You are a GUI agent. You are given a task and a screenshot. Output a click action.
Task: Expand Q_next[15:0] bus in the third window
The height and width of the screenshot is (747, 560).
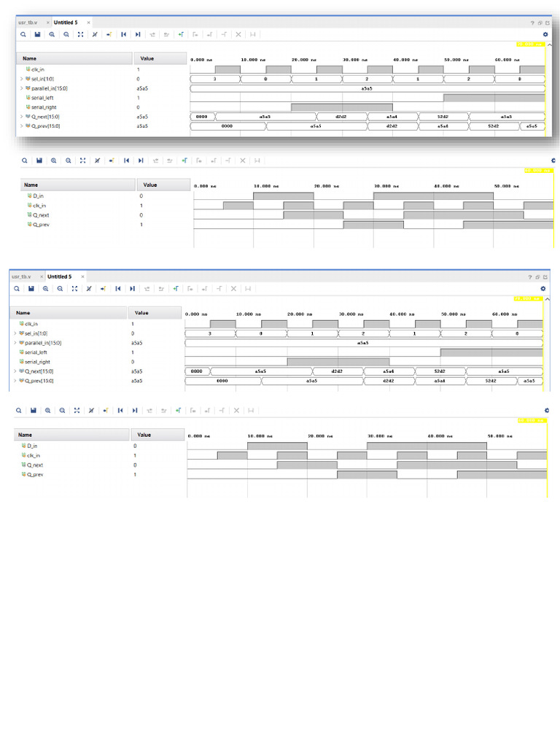click(15, 371)
